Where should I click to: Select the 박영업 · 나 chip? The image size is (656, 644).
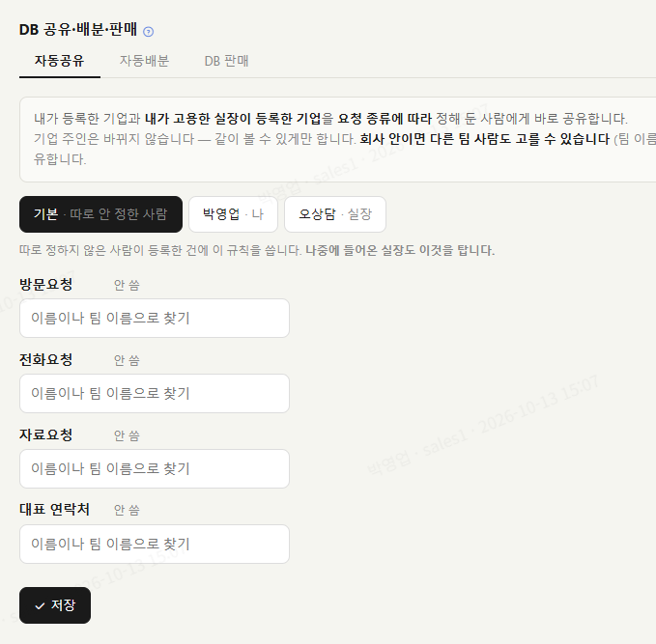click(233, 214)
